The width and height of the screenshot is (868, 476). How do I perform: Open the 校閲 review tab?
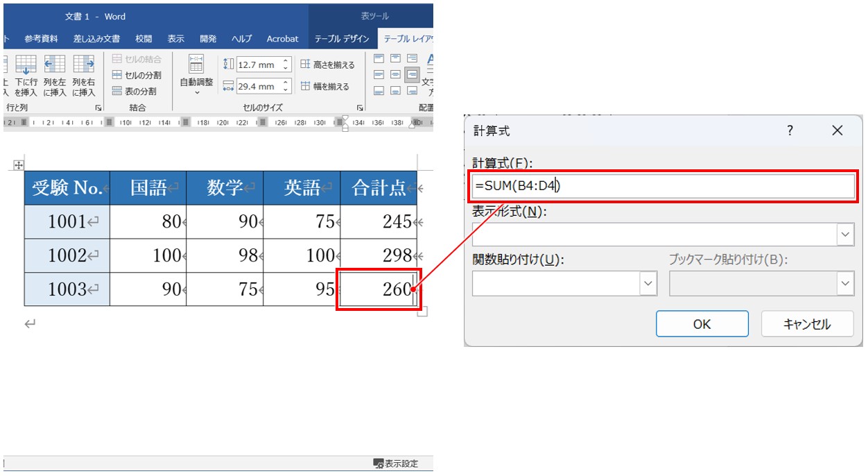pos(144,39)
